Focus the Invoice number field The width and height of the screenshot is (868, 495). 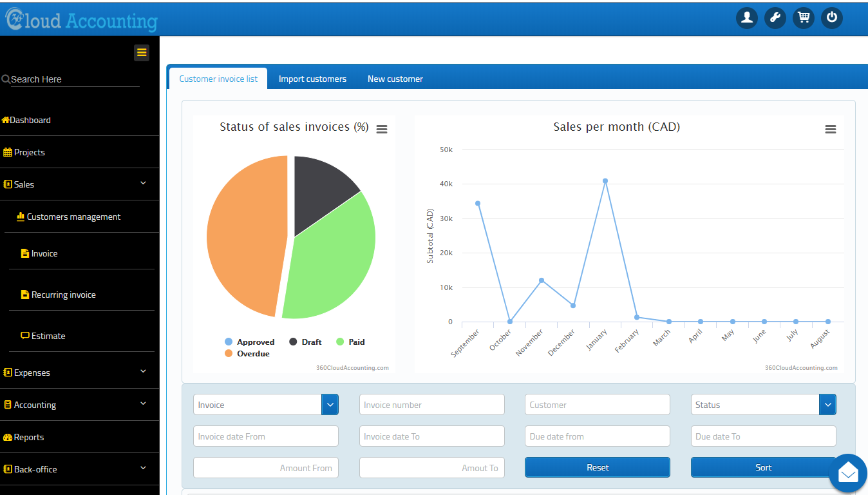432,405
